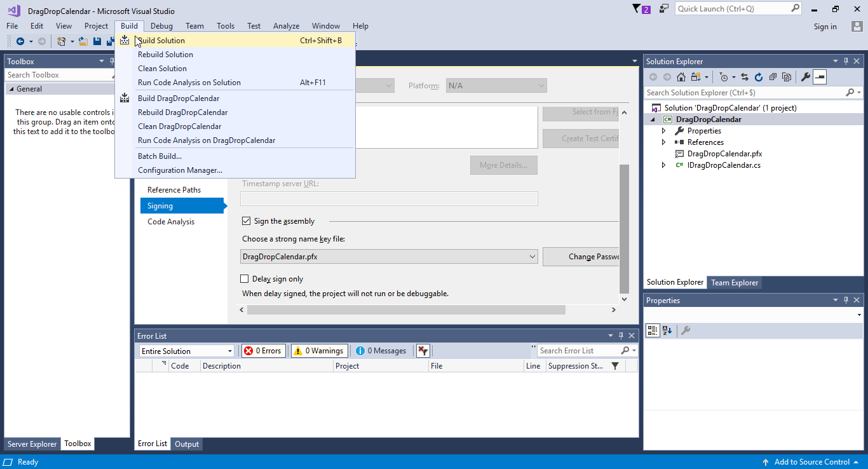Click Categorized view icon in Properties panel

pyautogui.click(x=653, y=330)
